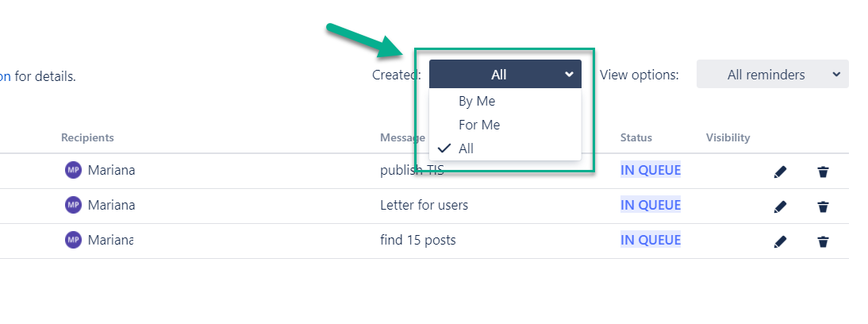The width and height of the screenshot is (868, 324).
Task: Select the checked 'All' option
Action: pos(466,148)
